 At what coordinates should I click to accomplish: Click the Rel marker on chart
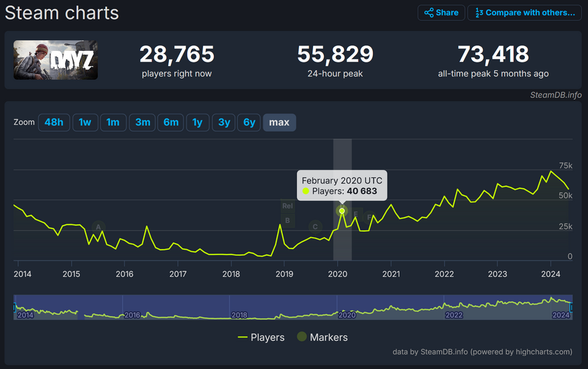point(288,206)
